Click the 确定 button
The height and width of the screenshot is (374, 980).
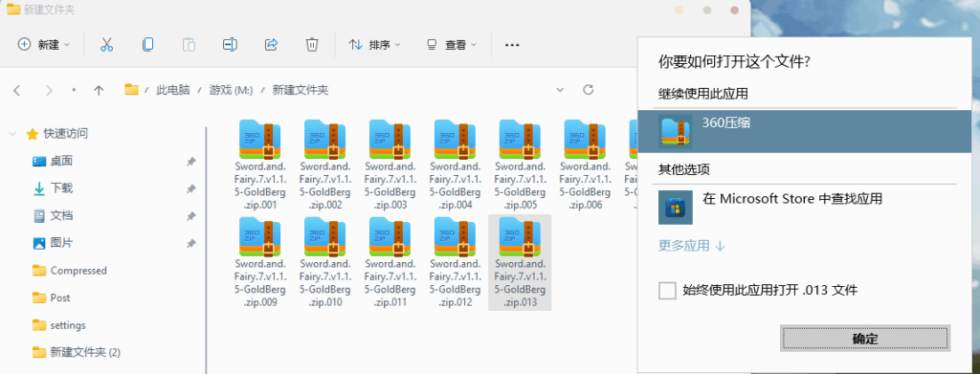click(865, 339)
